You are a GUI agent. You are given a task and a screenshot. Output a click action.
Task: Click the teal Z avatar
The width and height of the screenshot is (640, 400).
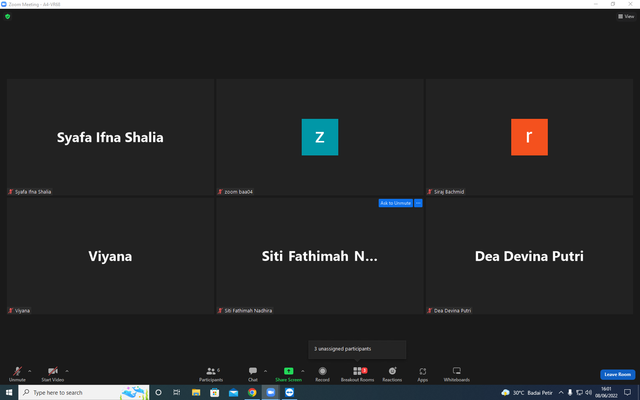pos(320,137)
